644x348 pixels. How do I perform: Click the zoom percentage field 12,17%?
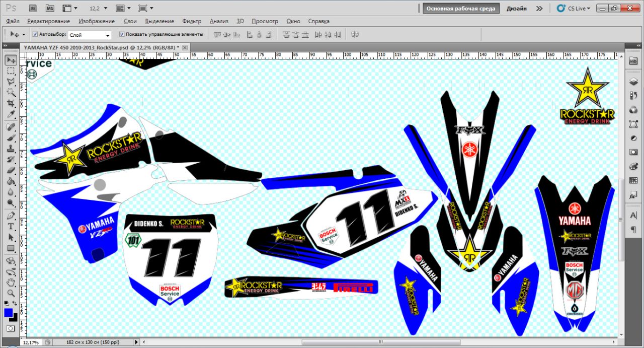[x=30, y=342]
